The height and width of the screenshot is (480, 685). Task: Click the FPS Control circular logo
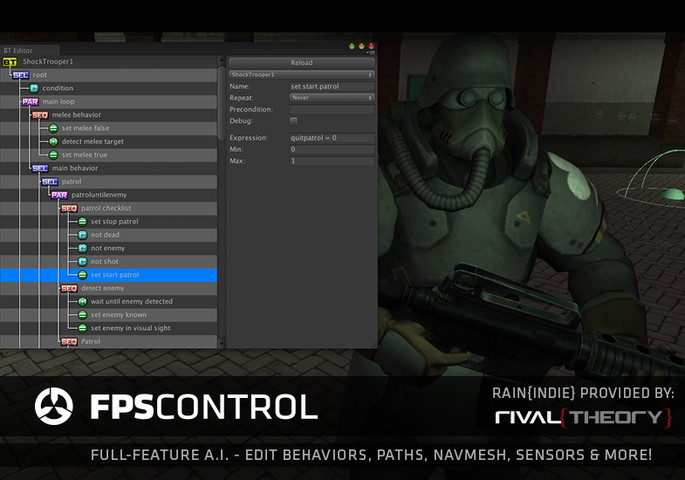pos(54,406)
